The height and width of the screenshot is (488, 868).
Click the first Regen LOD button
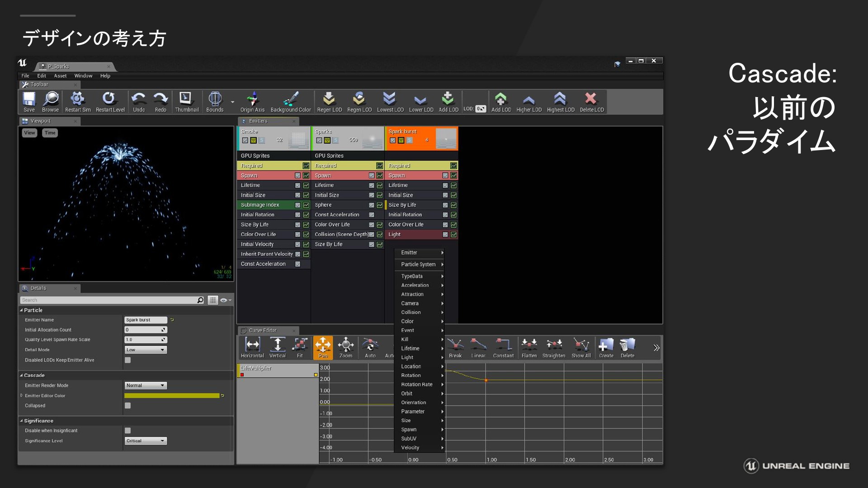pyautogui.click(x=329, y=102)
